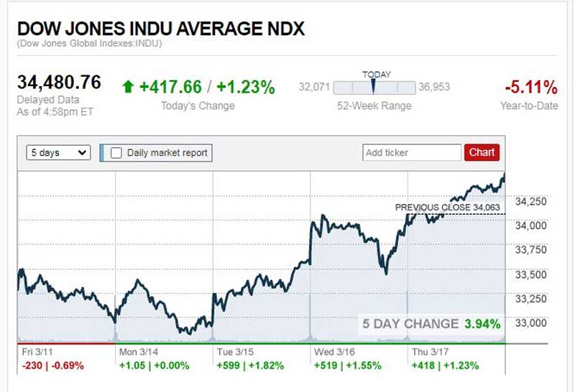Select the Thu 3/17 day label
This screenshot has width=575, height=392.
[x=431, y=353]
